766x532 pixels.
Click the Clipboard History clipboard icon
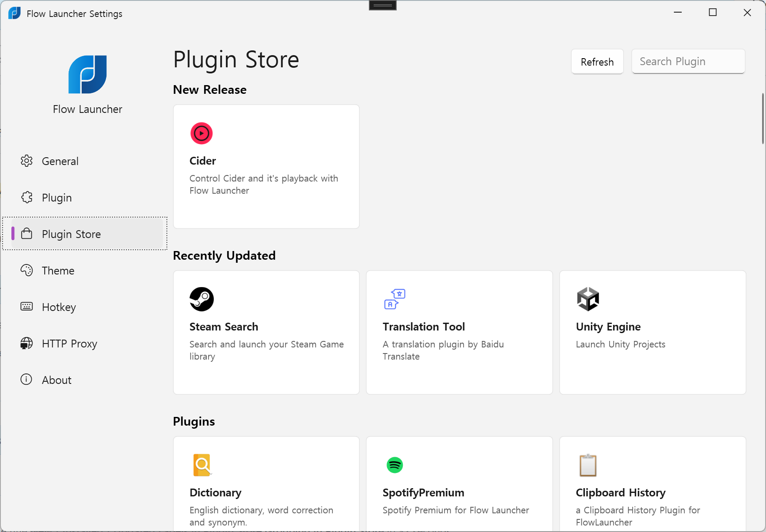pyautogui.click(x=588, y=465)
